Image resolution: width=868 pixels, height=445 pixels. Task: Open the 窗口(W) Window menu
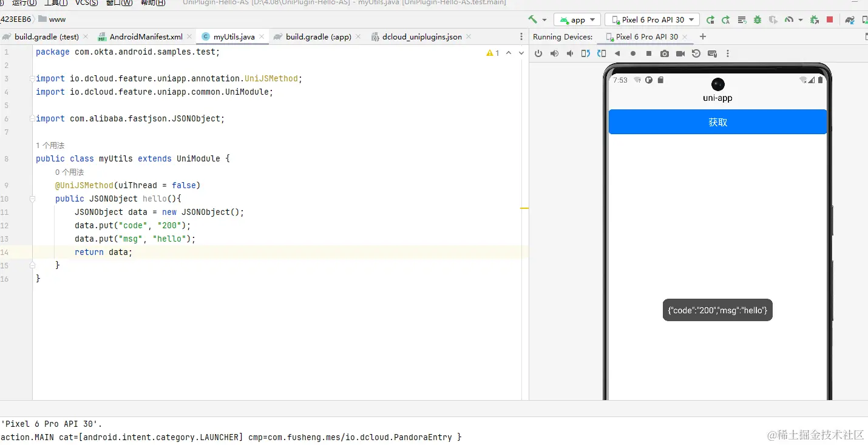coord(119,3)
